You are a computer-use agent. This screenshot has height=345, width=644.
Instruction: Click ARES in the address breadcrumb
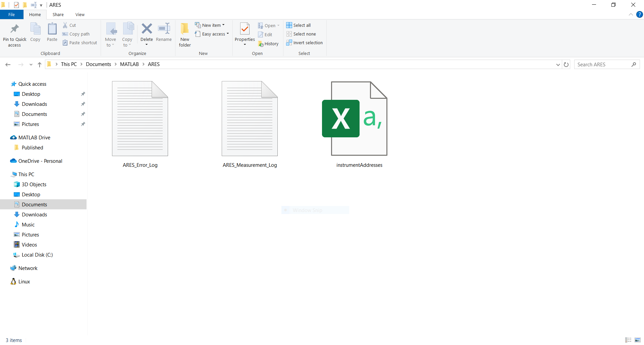154,64
